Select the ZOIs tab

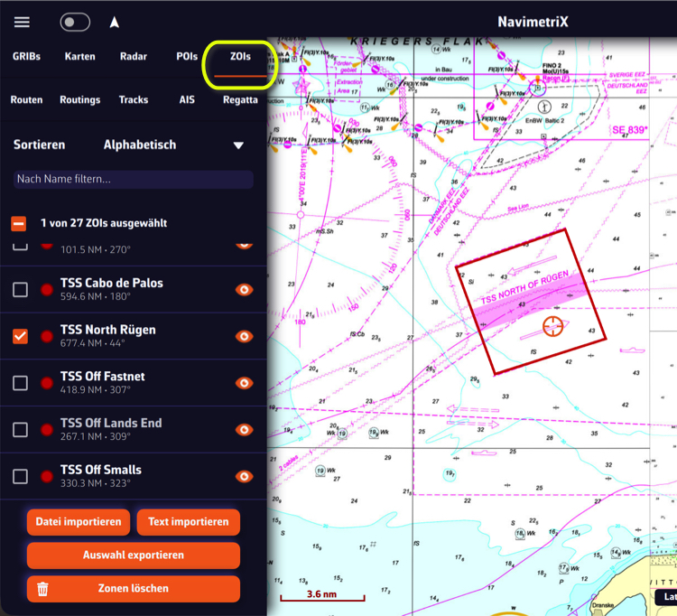point(240,57)
